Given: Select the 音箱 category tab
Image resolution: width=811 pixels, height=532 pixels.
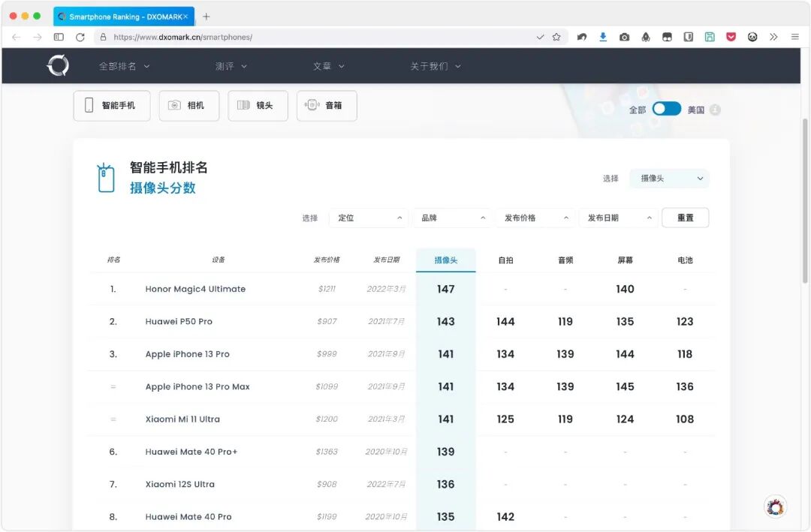Looking at the screenshot, I should pyautogui.click(x=327, y=106).
